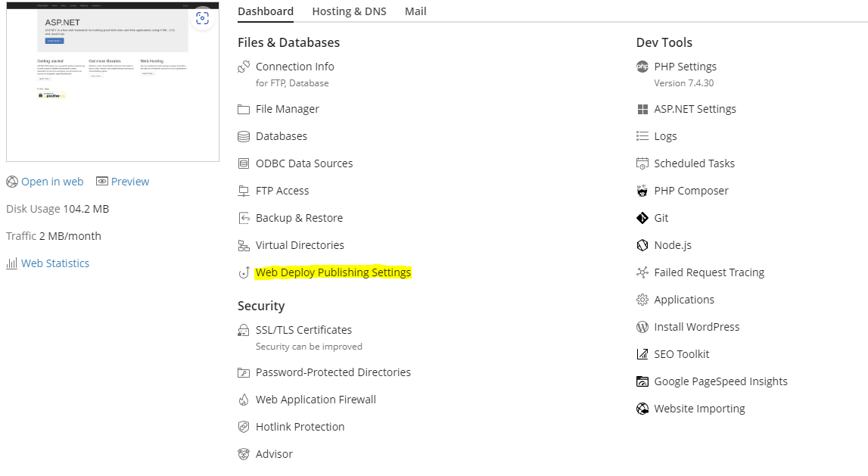Click the Web Statistics bar chart icon
The width and height of the screenshot is (868, 476).
coord(11,263)
